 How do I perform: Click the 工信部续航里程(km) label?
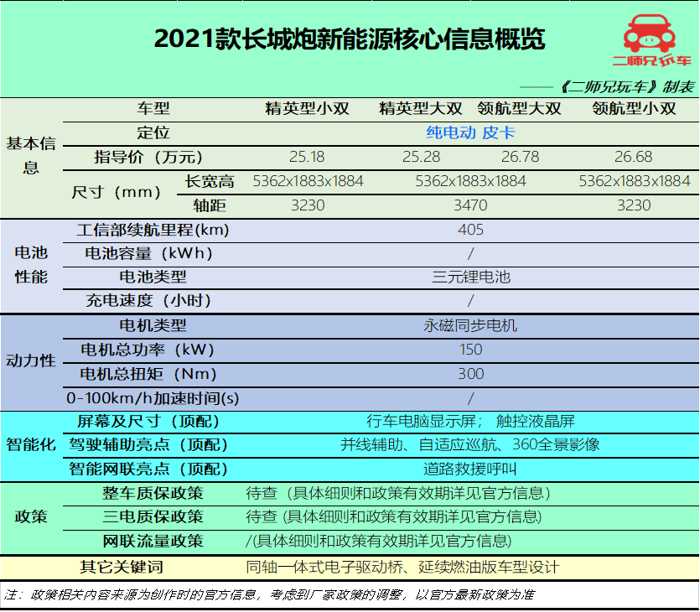click(x=153, y=230)
